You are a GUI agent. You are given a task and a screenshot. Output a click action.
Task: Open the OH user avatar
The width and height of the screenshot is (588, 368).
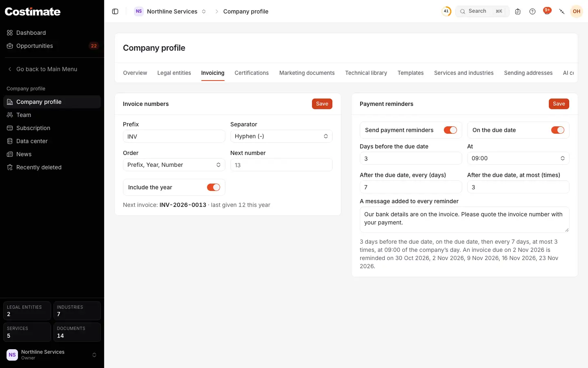pos(577,11)
